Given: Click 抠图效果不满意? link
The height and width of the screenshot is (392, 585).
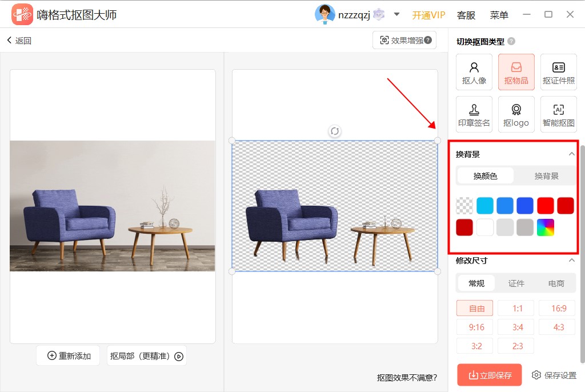Looking at the screenshot, I should 407,378.
